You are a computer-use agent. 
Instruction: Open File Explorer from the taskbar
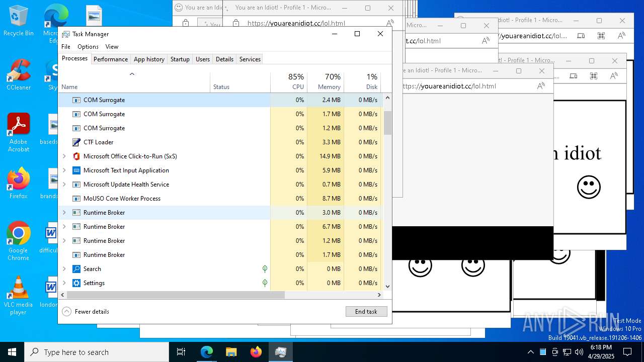pyautogui.click(x=231, y=352)
